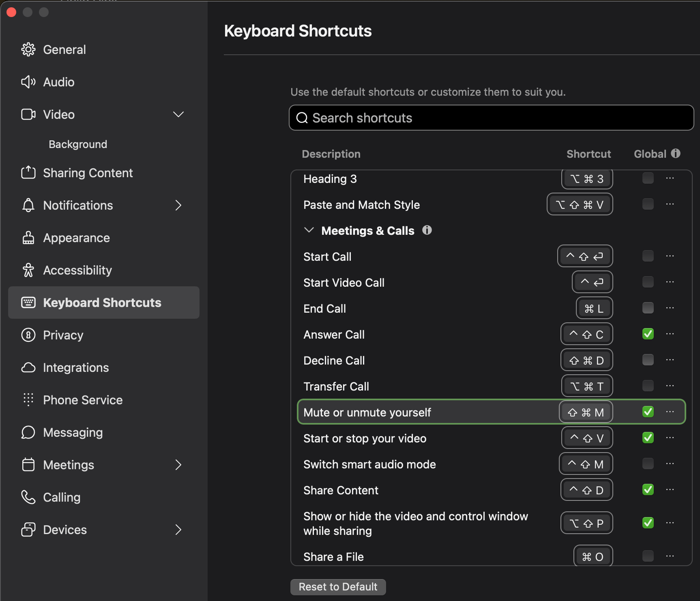Click the Sharing Content upload icon
700x601 pixels.
tap(28, 173)
